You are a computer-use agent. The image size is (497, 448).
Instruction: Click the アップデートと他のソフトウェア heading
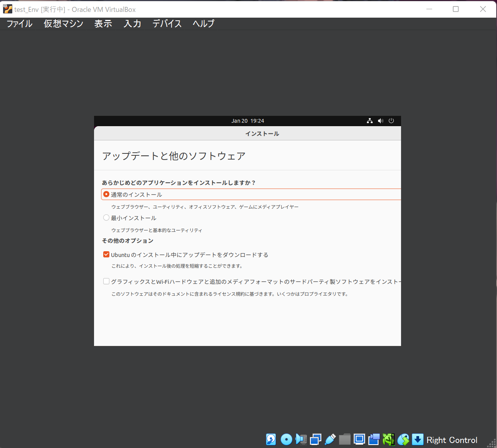pos(173,156)
